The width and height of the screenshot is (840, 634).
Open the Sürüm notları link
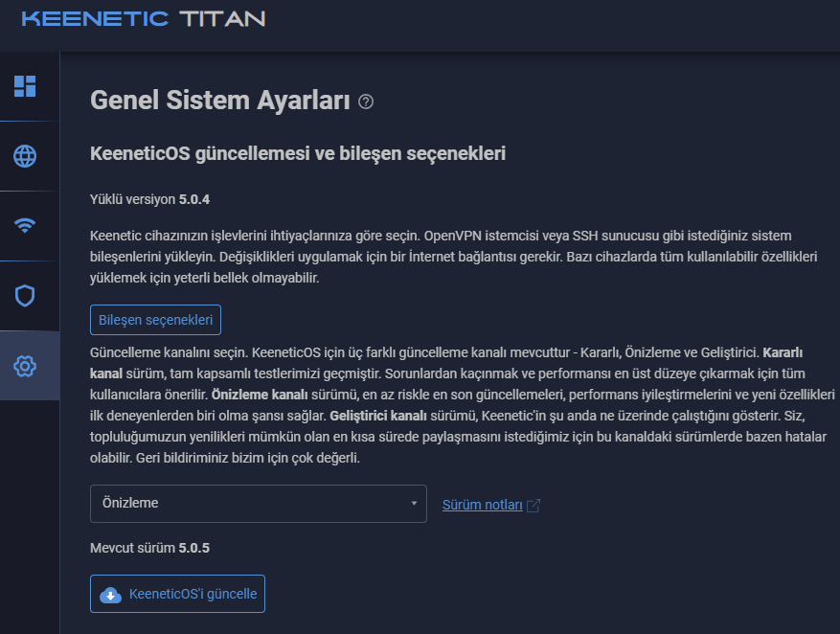482,505
